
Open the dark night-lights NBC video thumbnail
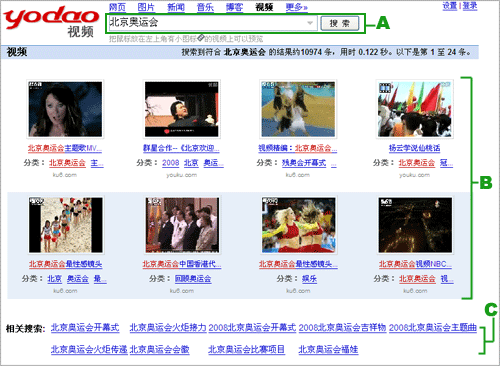[x=415, y=225]
